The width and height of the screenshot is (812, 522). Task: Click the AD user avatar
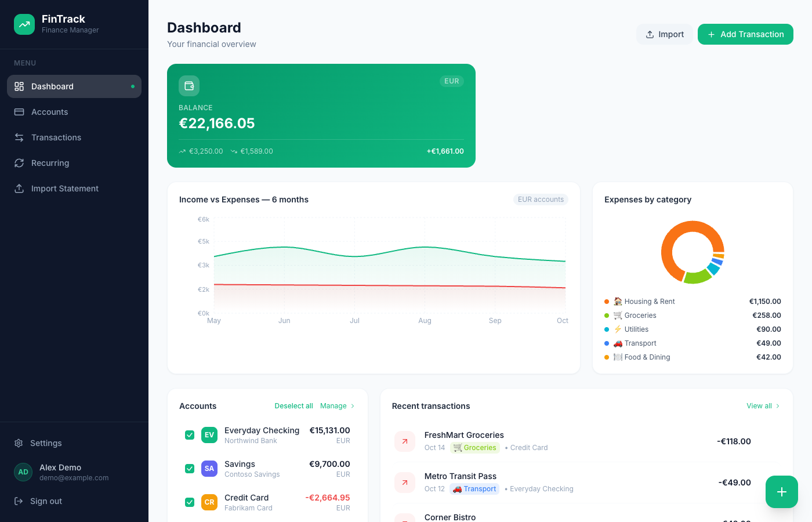click(x=23, y=472)
